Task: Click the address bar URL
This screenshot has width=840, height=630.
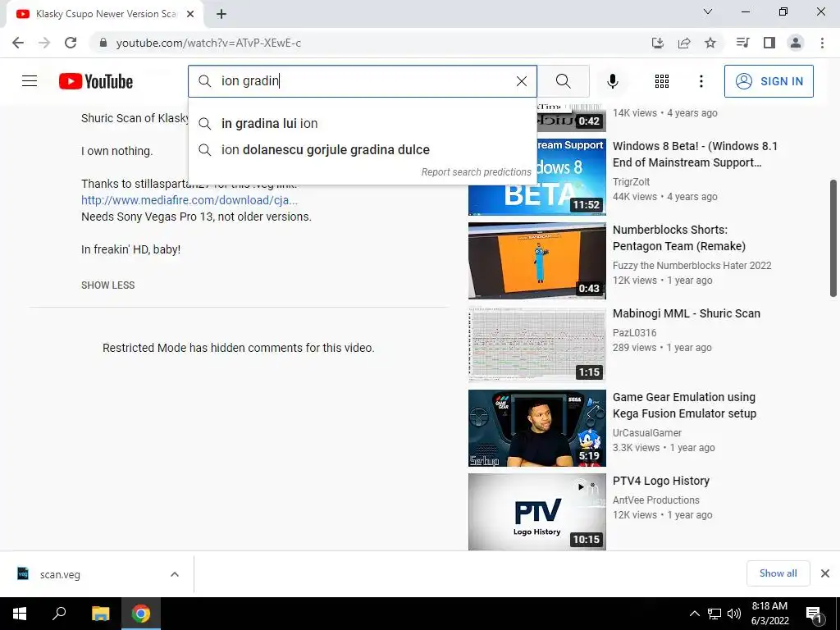Action: click(x=208, y=43)
